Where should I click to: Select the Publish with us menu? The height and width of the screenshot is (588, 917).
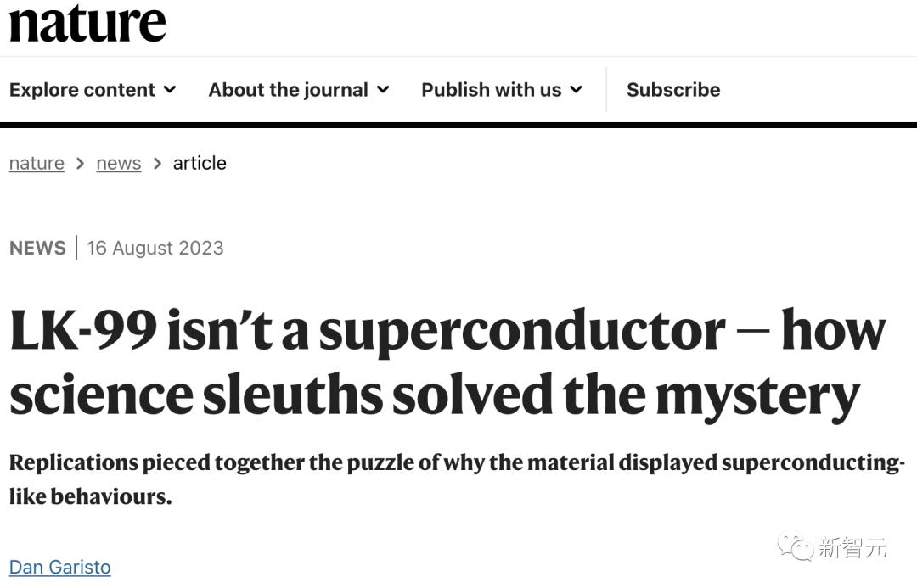pyautogui.click(x=502, y=89)
